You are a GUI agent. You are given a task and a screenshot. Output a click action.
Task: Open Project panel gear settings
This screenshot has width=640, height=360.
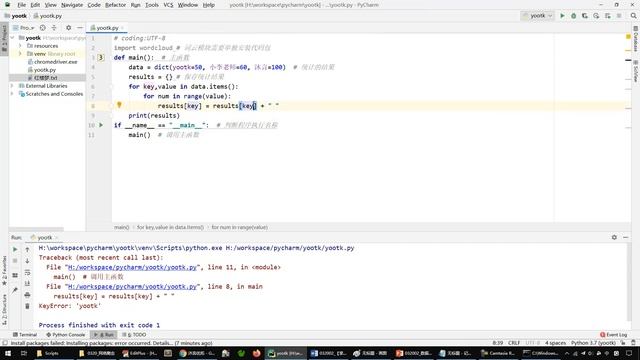pyautogui.click(x=68, y=27)
